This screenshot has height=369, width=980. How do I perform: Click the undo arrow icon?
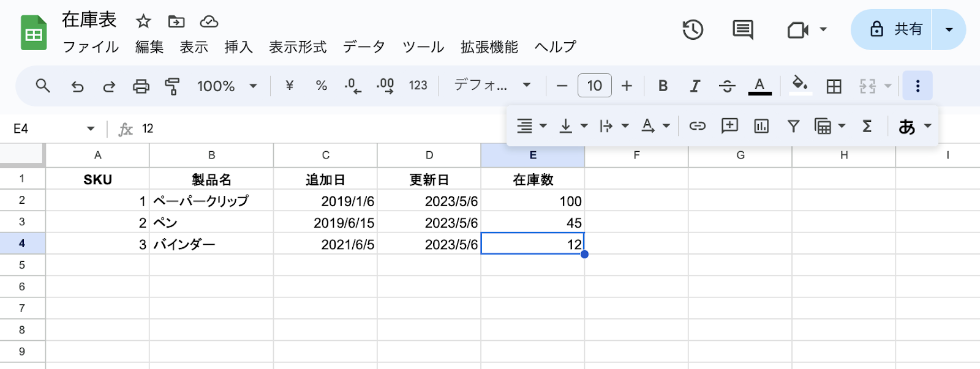[77, 86]
